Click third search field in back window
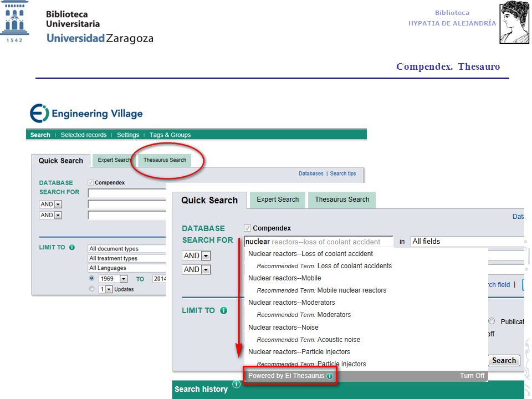The image size is (532, 399). (127, 215)
